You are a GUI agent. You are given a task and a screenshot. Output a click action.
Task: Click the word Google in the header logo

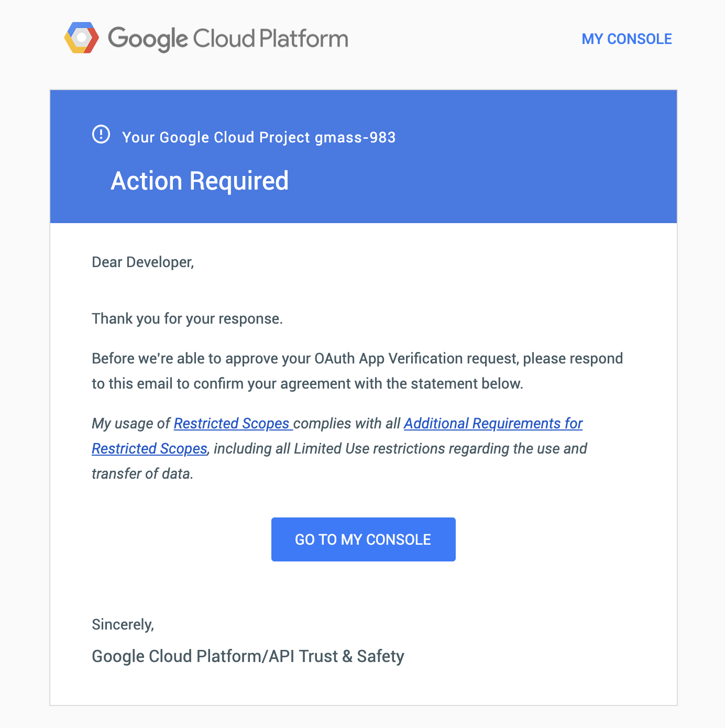tap(148, 39)
